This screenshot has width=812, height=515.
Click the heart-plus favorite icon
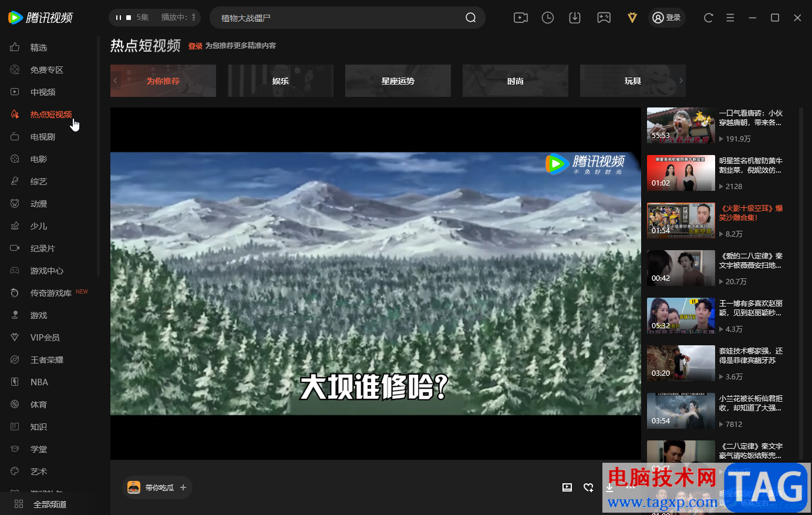(588, 487)
